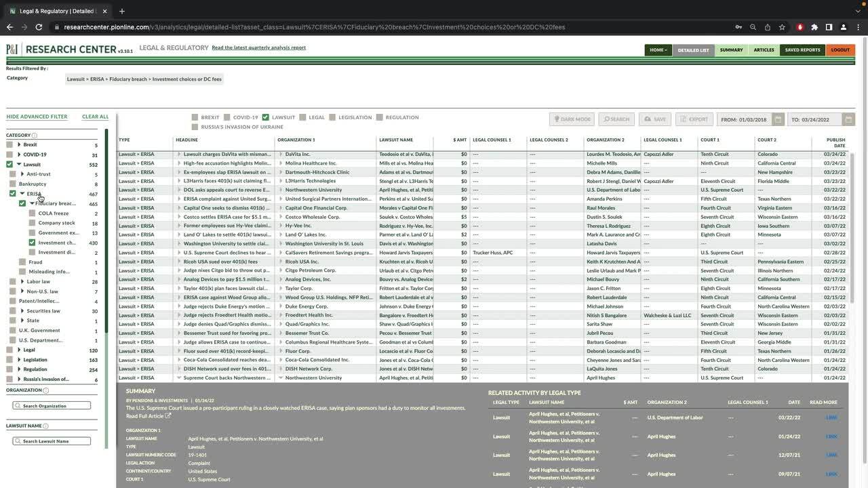868x488 pixels.
Task: Sort the table by $ AMT header
Action: [460, 140]
